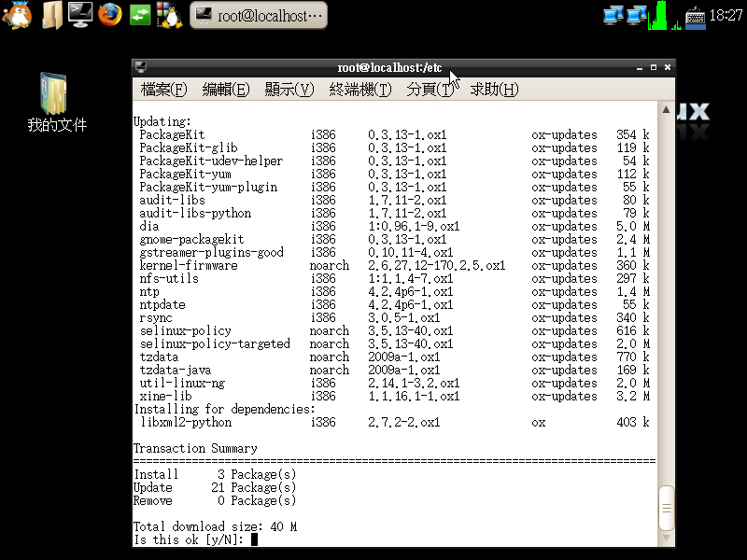
Task: Select root@localhost taskbar window button
Action: click(x=260, y=15)
